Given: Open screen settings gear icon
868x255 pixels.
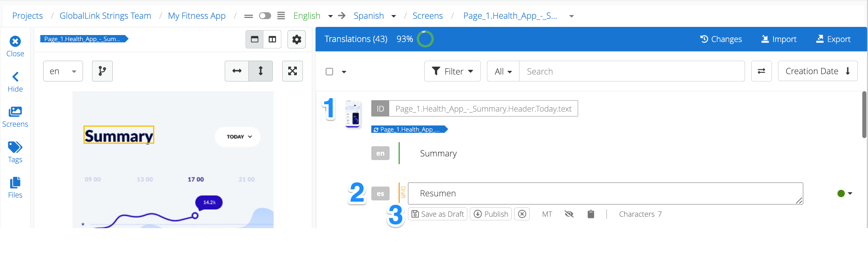Looking at the screenshot, I should (x=296, y=40).
